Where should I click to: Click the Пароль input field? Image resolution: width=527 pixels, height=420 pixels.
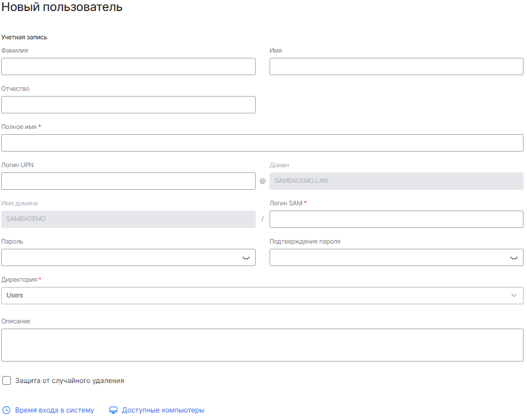click(116, 257)
